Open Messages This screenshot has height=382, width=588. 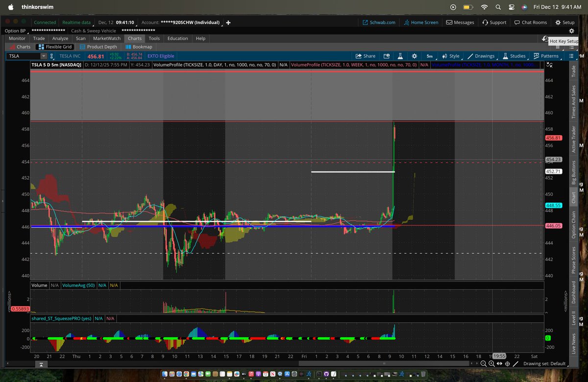point(460,23)
